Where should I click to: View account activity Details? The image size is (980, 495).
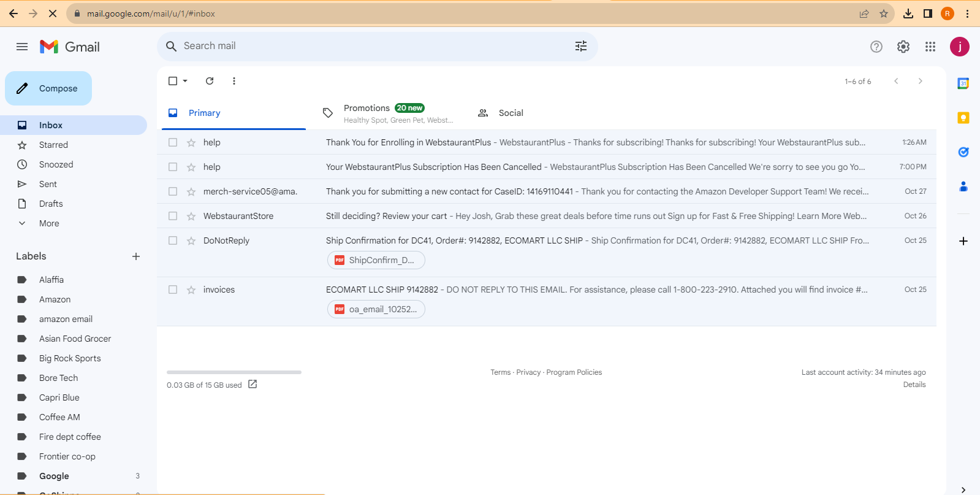(914, 385)
